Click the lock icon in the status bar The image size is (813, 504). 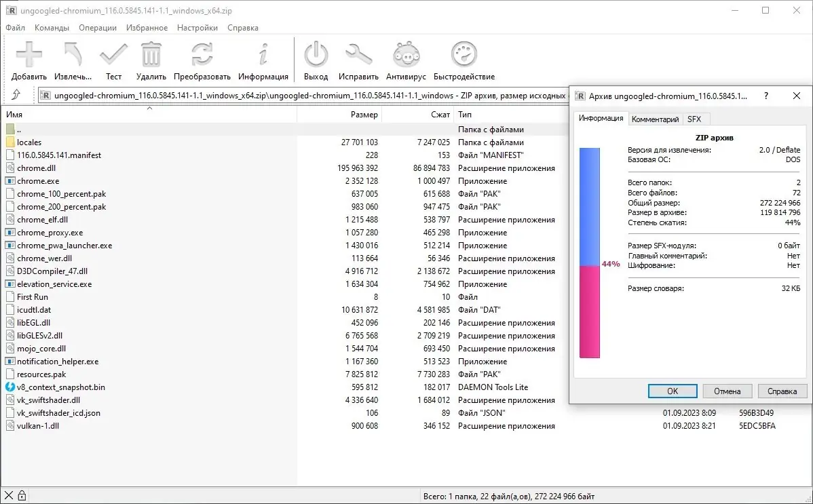[22, 495]
